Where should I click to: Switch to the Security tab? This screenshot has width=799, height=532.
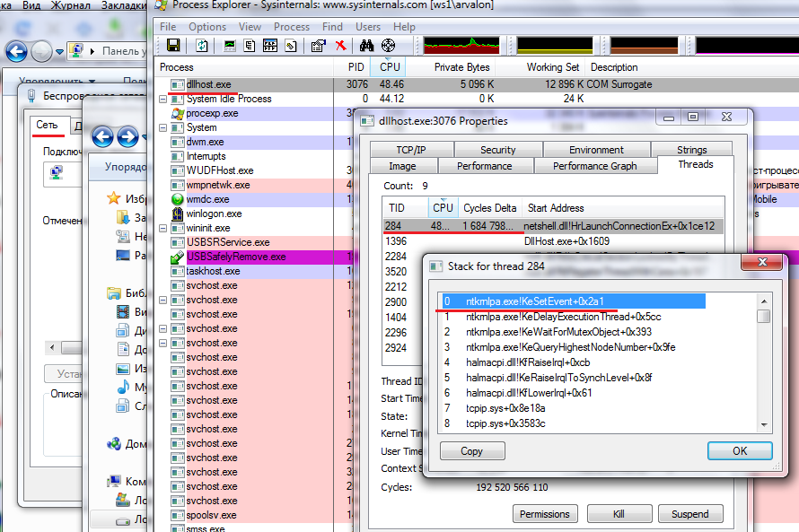click(498, 150)
